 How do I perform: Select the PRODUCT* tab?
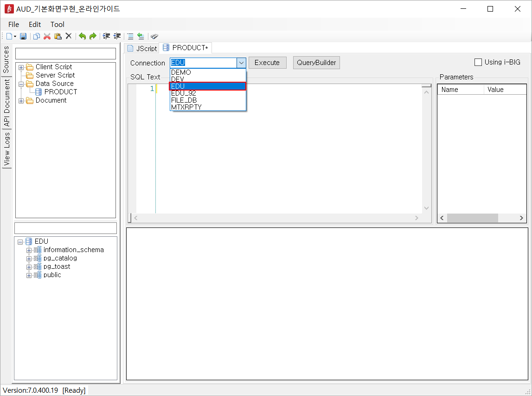[x=186, y=48]
